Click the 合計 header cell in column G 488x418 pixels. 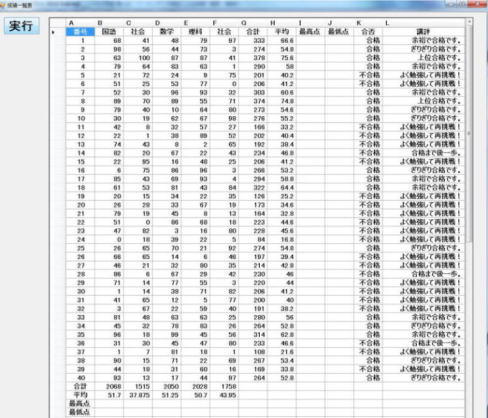(253, 32)
